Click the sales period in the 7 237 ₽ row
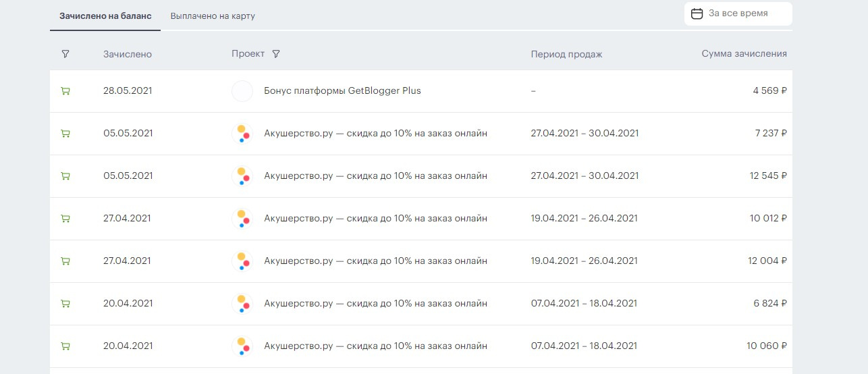 point(585,133)
